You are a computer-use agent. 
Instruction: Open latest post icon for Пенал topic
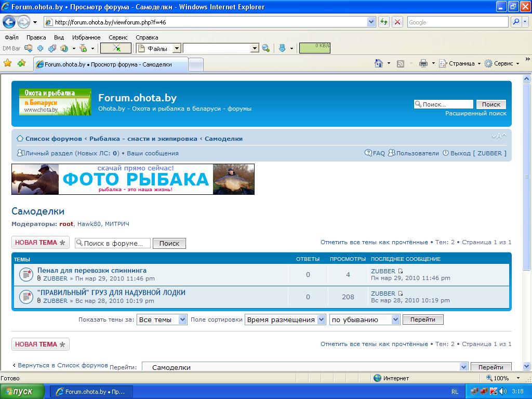point(401,271)
